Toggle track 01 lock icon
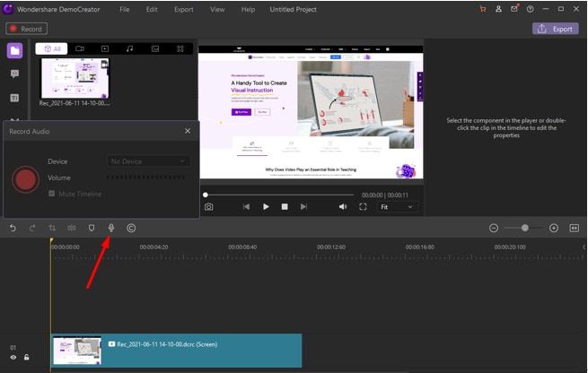 pos(26,357)
